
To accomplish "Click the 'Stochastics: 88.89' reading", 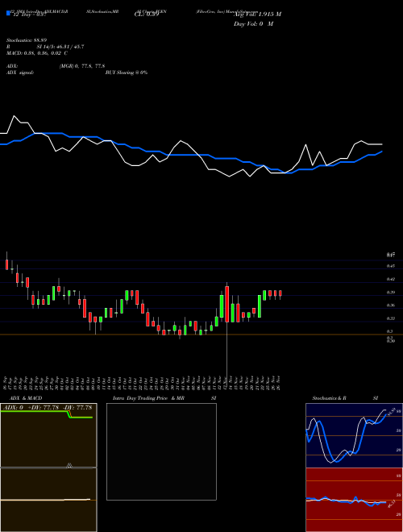I will (27, 40).
